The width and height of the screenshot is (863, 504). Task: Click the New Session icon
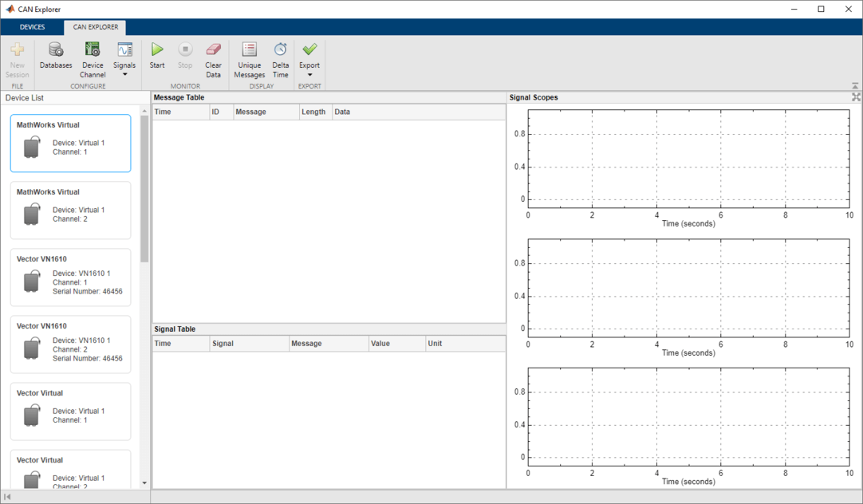point(17,50)
